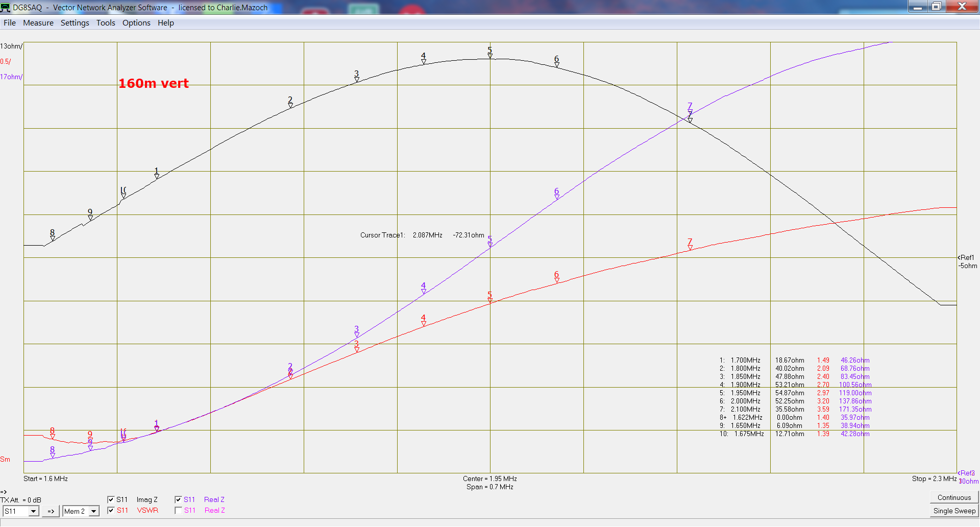Toggle the S11 Imag Z trace checkbox
Viewport: 980px width, 527px height.
click(111, 499)
